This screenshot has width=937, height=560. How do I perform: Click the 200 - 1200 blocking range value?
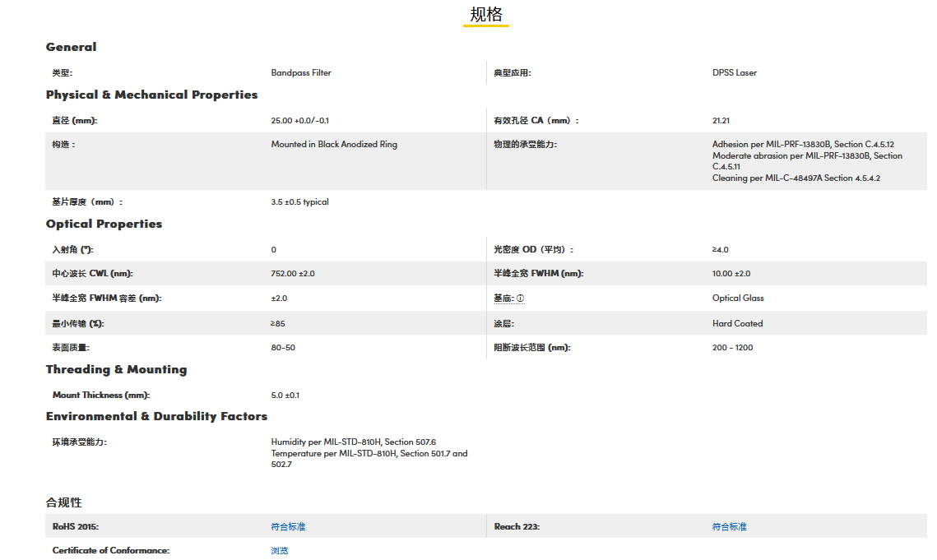pyautogui.click(x=732, y=348)
